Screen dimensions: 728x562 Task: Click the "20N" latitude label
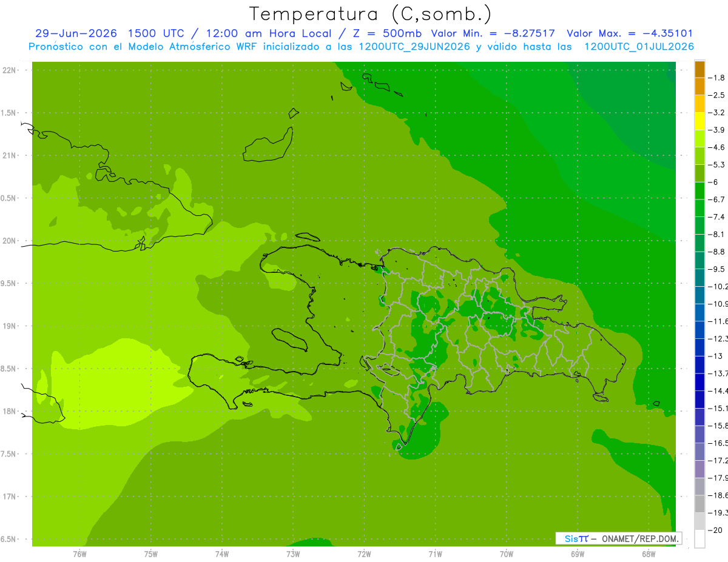coord(9,241)
